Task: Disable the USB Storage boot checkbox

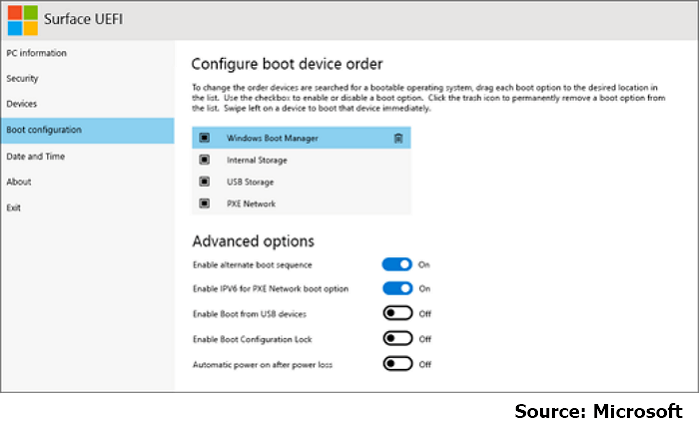Action: (205, 182)
